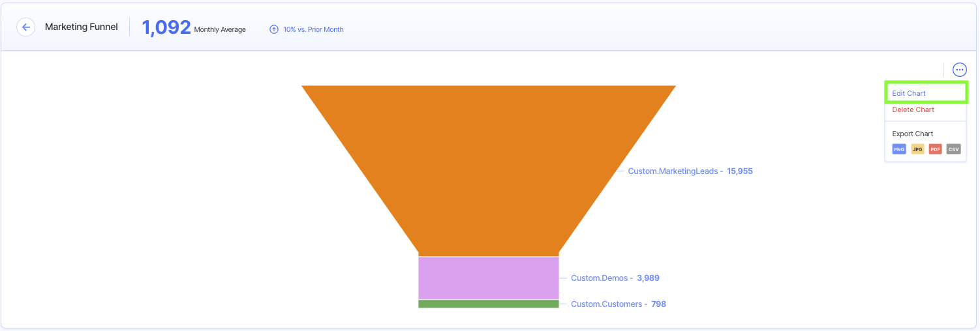
Task: Export the chart as PDF
Action: coord(936,149)
